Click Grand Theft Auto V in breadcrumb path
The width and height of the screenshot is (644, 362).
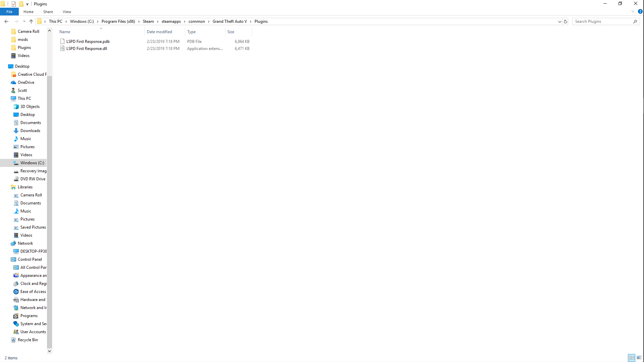coord(229,21)
